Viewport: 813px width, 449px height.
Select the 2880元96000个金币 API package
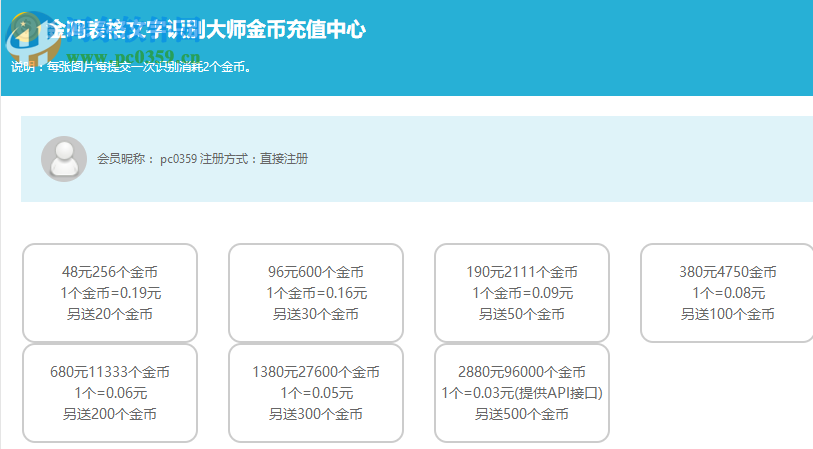pyautogui.click(x=522, y=393)
